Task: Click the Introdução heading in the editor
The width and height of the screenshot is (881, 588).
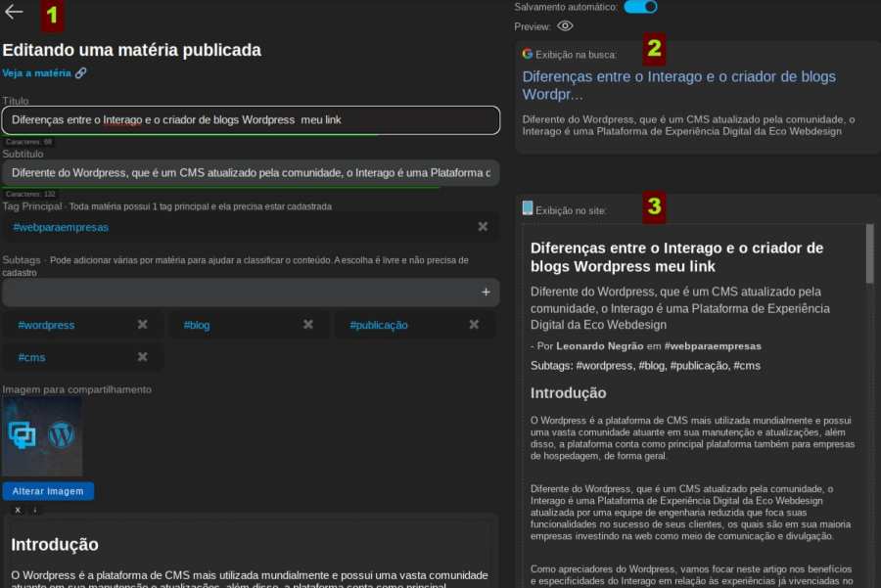Action: pyautogui.click(x=55, y=544)
